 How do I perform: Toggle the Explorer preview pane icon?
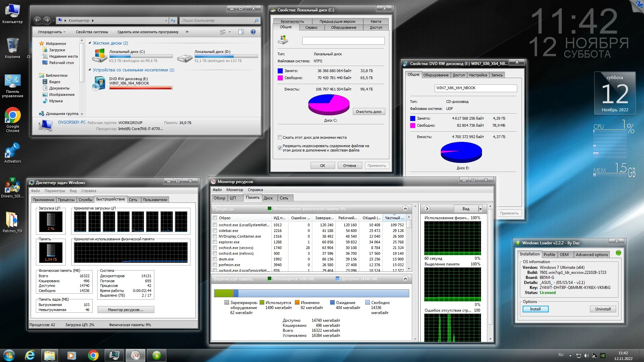pyautogui.click(x=241, y=32)
